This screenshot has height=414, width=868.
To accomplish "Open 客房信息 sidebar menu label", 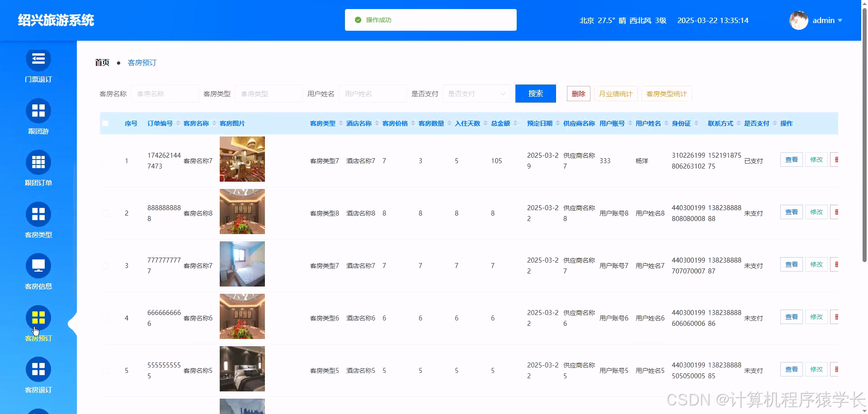I will tap(38, 286).
